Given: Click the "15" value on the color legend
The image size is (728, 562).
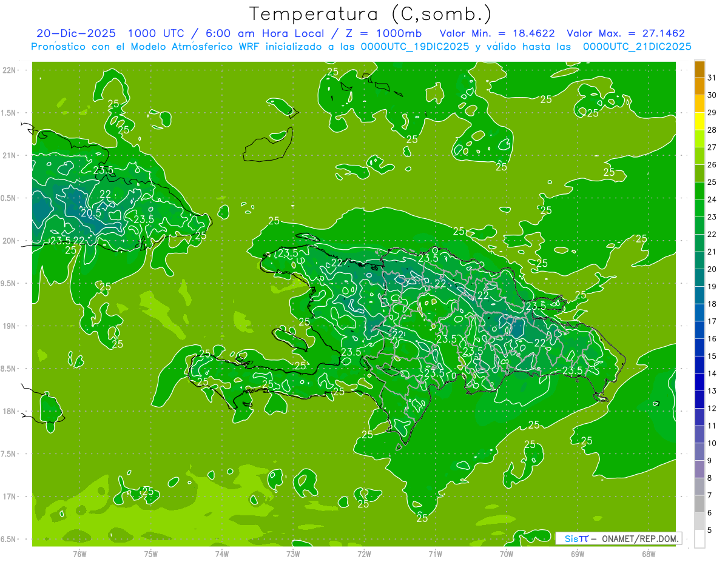Looking at the screenshot, I should tap(712, 356).
